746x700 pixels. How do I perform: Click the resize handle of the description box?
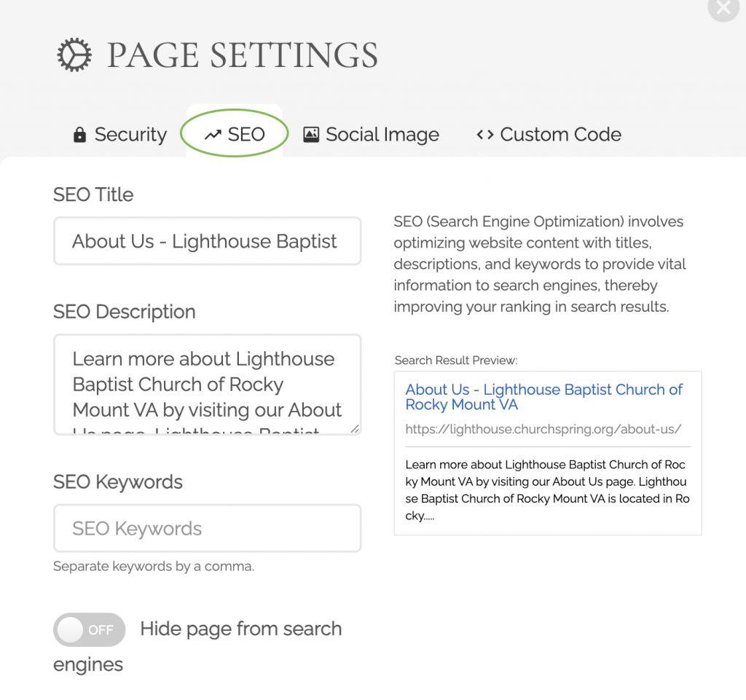(356, 430)
